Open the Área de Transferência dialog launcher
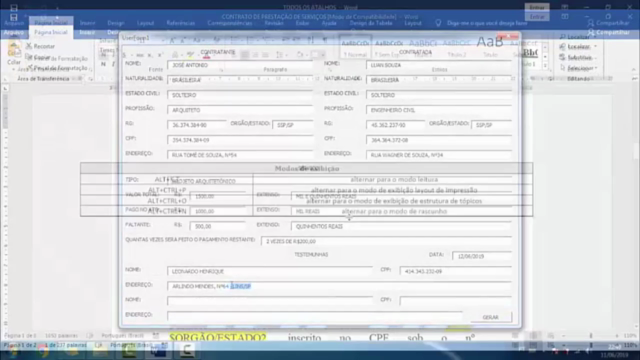 coord(90,79)
